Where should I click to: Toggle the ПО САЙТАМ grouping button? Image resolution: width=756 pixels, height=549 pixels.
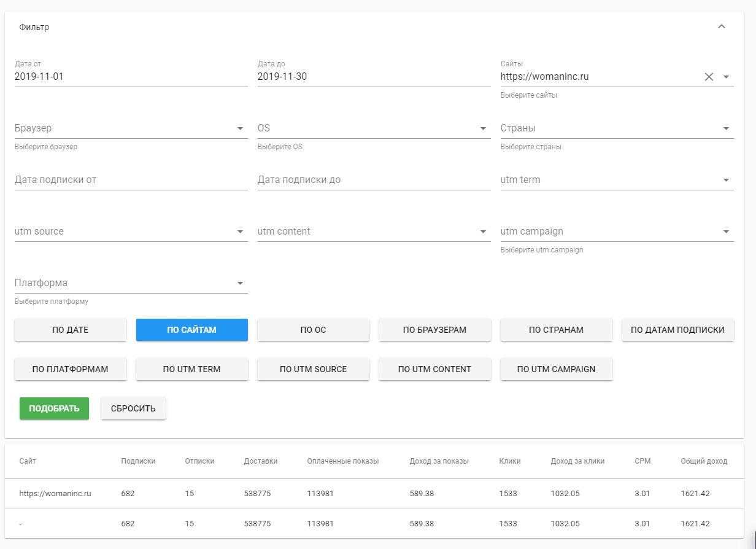[x=191, y=330]
